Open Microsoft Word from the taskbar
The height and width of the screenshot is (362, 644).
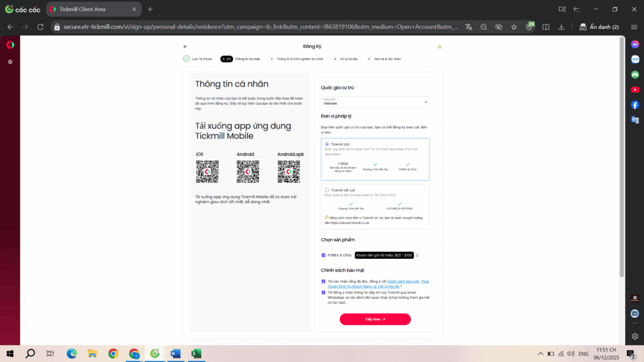point(175,353)
